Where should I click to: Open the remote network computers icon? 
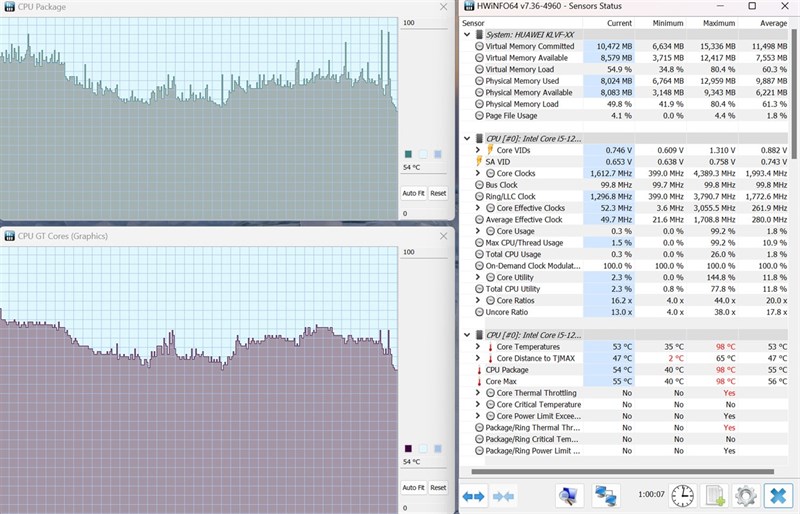tap(606, 496)
